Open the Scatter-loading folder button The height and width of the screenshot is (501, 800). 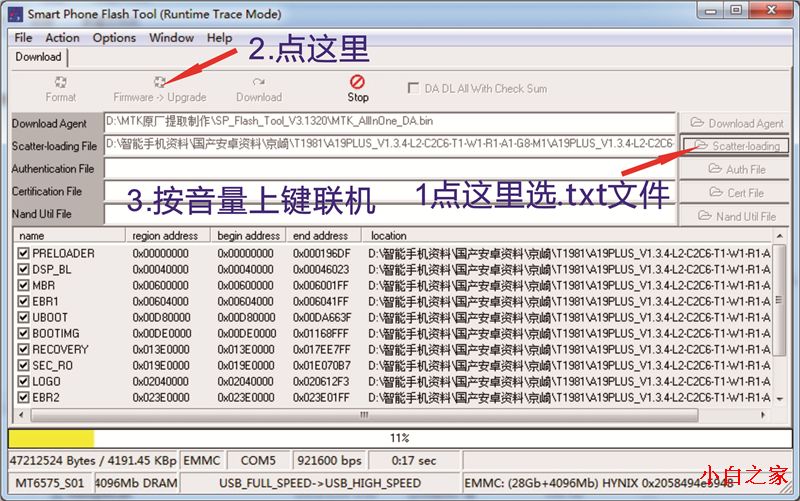(x=735, y=146)
